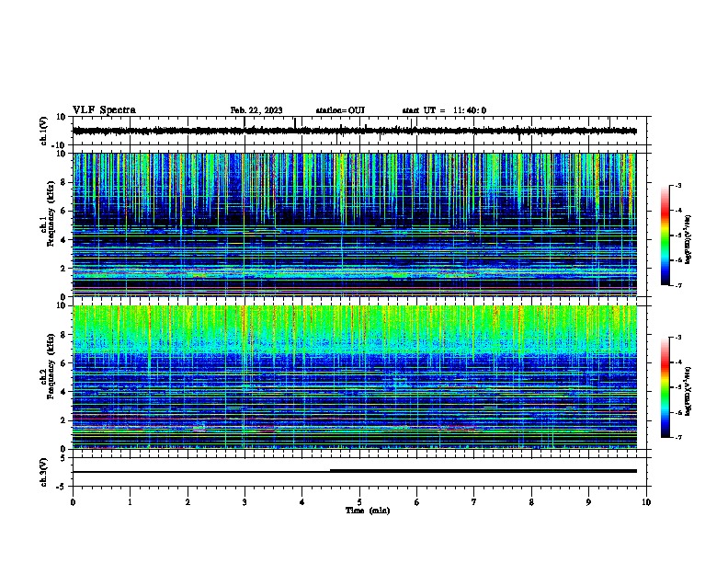
Task: Click the "-5" tick label of ch.3 axis
Action: coord(62,487)
